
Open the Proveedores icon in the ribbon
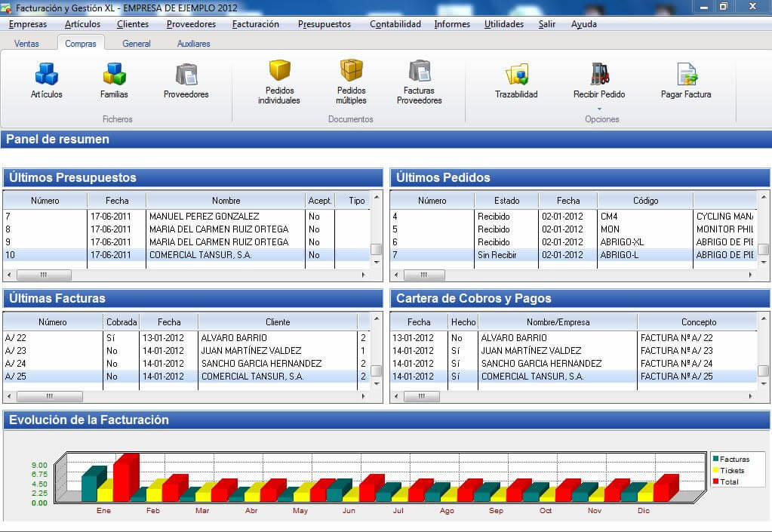(x=186, y=75)
